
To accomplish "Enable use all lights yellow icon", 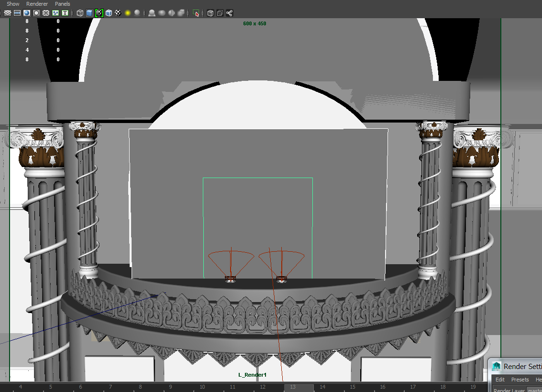I will point(128,13).
